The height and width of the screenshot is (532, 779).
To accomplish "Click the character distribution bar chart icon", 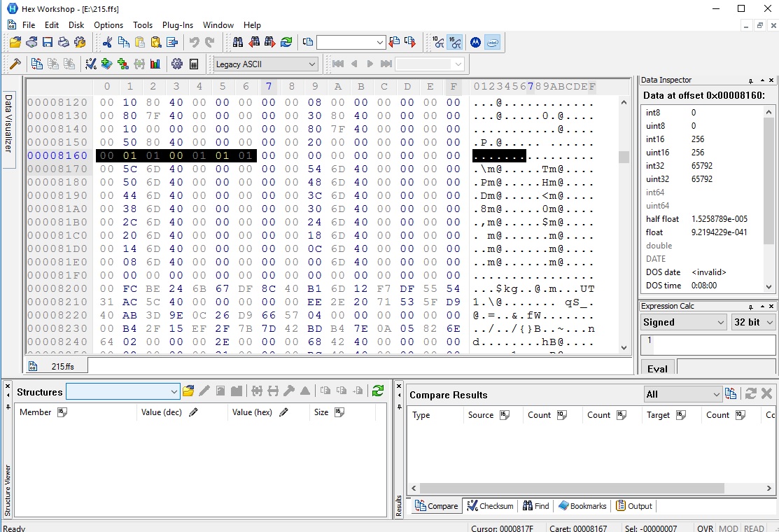I will click(x=155, y=64).
